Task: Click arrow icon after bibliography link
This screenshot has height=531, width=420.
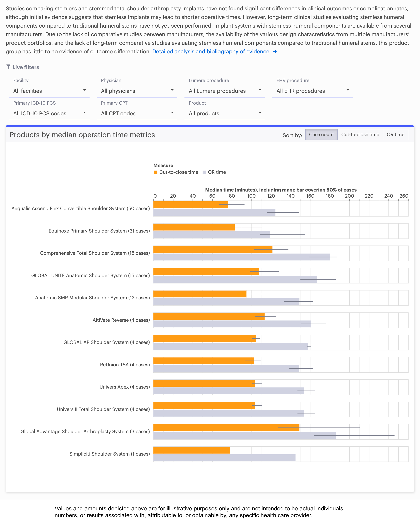Action: point(275,52)
